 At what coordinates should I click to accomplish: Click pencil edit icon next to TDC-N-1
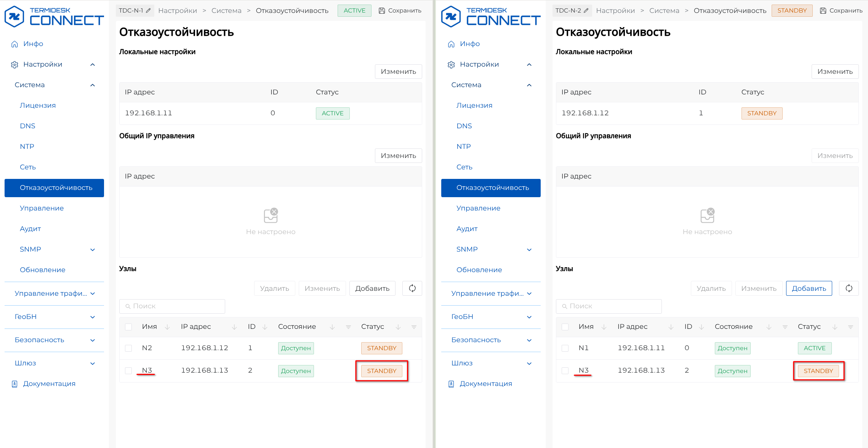pyautogui.click(x=149, y=11)
